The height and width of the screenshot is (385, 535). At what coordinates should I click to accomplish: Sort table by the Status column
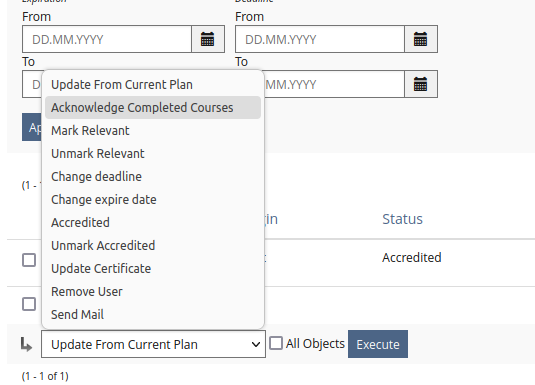tap(402, 219)
